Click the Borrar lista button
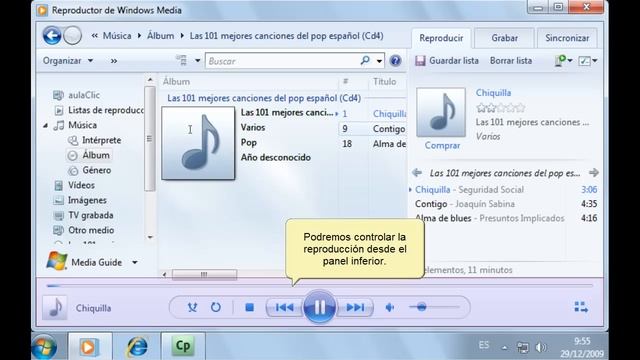This screenshot has width=640, height=360. pyautogui.click(x=511, y=61)
